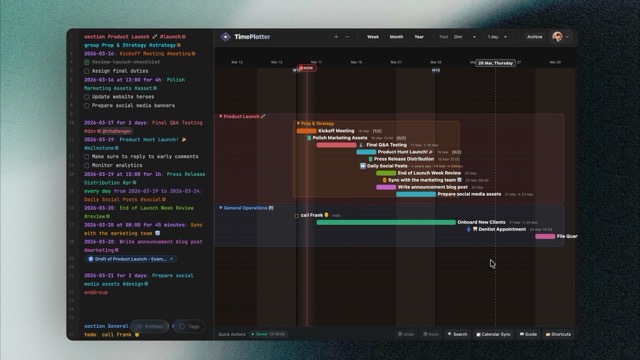Click the 'todo: call Frank' editor line
This screenshot has width=640, height=360.
111,335
